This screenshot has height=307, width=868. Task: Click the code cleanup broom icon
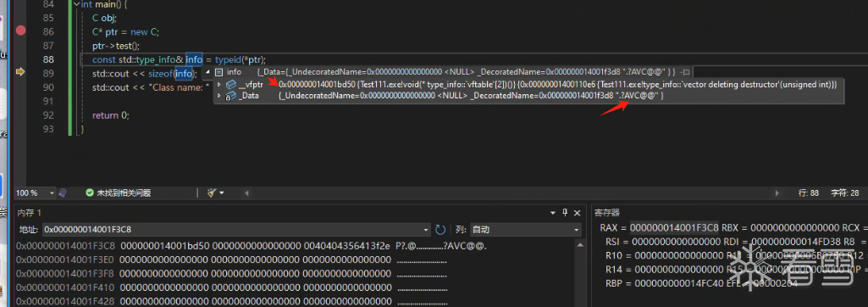(212, 193)
